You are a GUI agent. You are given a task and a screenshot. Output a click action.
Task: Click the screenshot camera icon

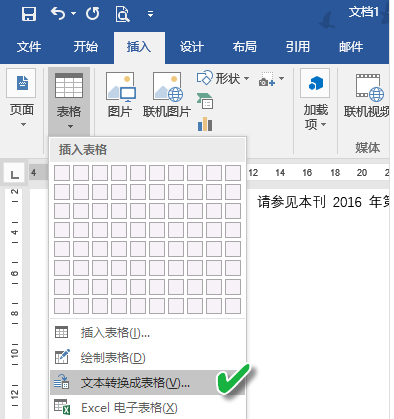point(267,79)
